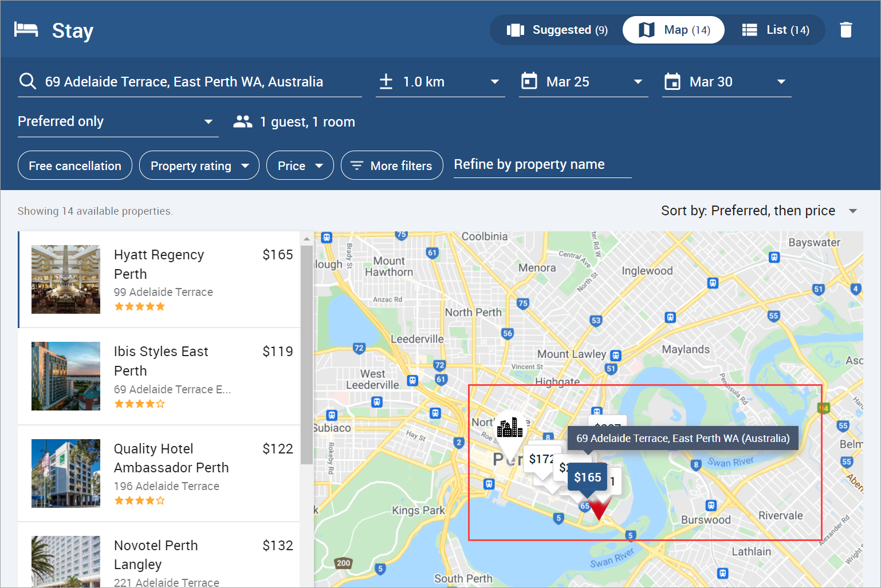The image size is (881, 588).
Task: Click the $165 price of Hyatt Regency
Action: 278,255
